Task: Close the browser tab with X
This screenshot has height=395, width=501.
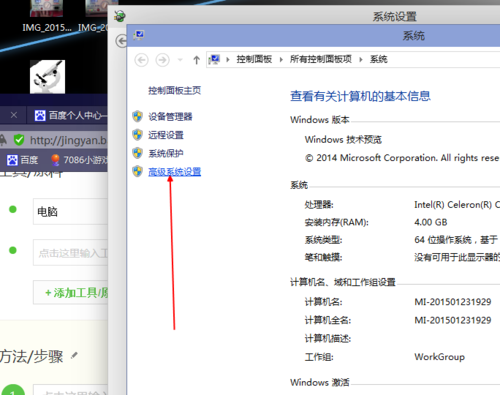Action: pos(14,115)
